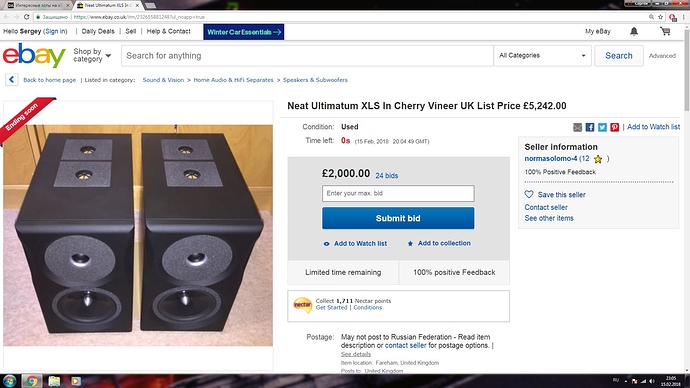Click the Submit bid button

click(398, 218)
